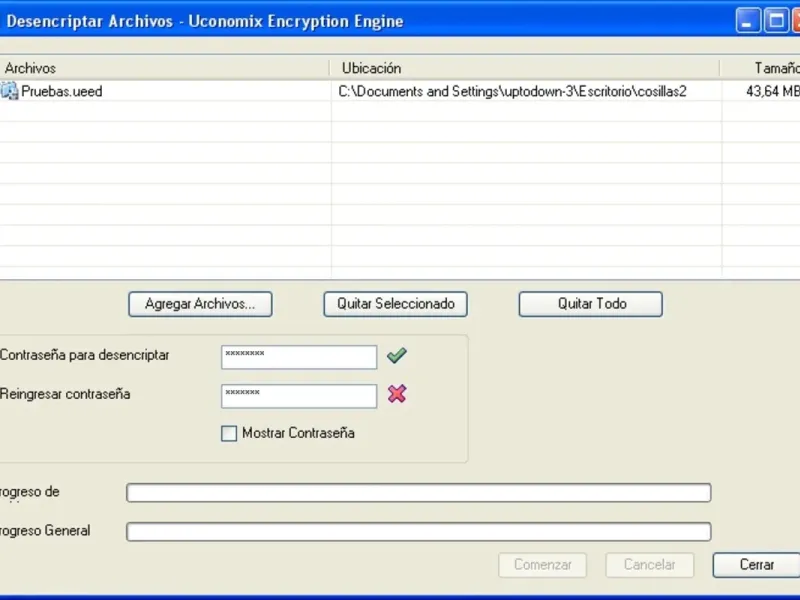Screen dimensions: 800x600
Task: Focus the Contraseña para desencriptar field
Action: click(299, 357)
